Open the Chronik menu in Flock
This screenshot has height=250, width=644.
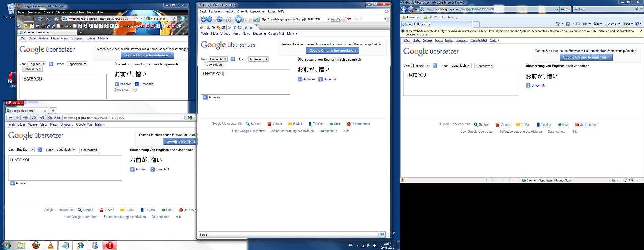tap(242, 12)
